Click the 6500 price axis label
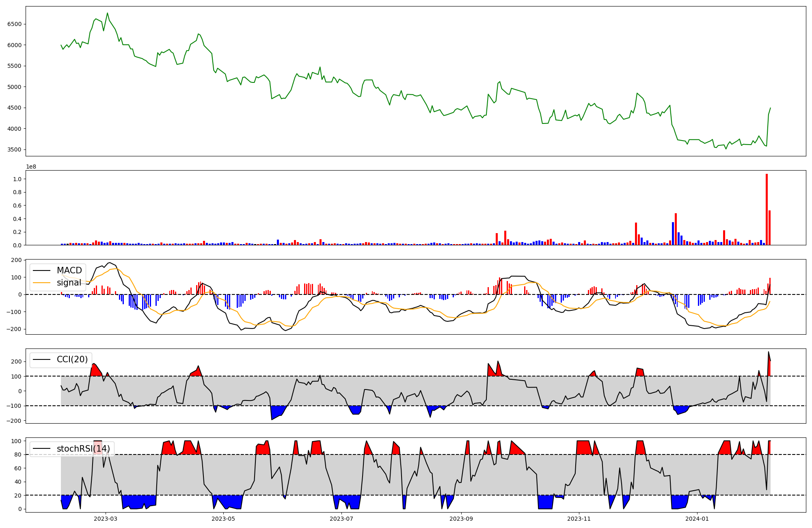Image resolution: width=812 pixels, height=528 pixels. (14, 24)
